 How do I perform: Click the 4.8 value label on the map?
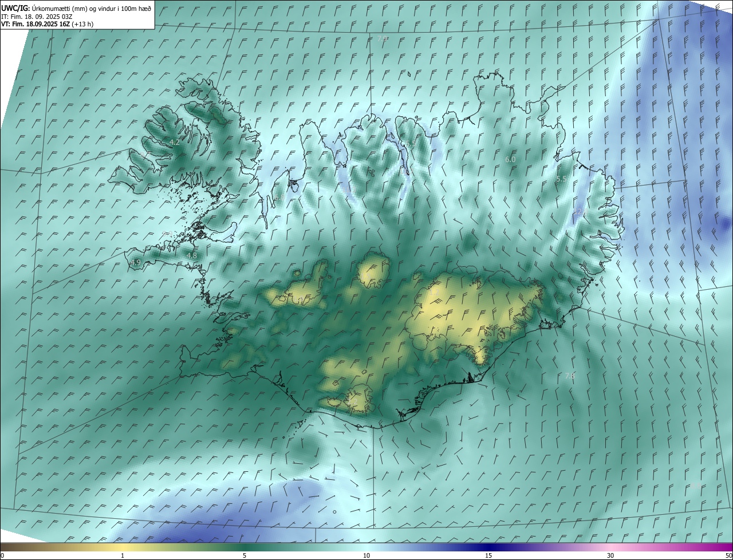point(192,255)
